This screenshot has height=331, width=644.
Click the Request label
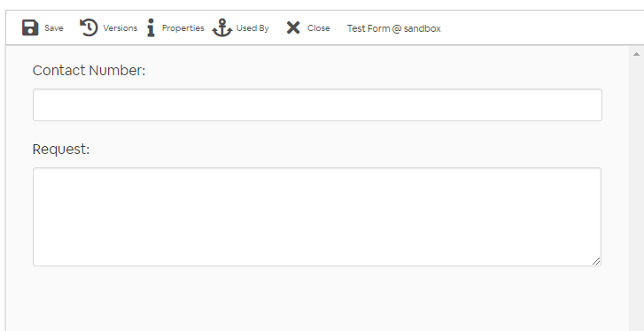pyautogui.click(x=61, y=150)
